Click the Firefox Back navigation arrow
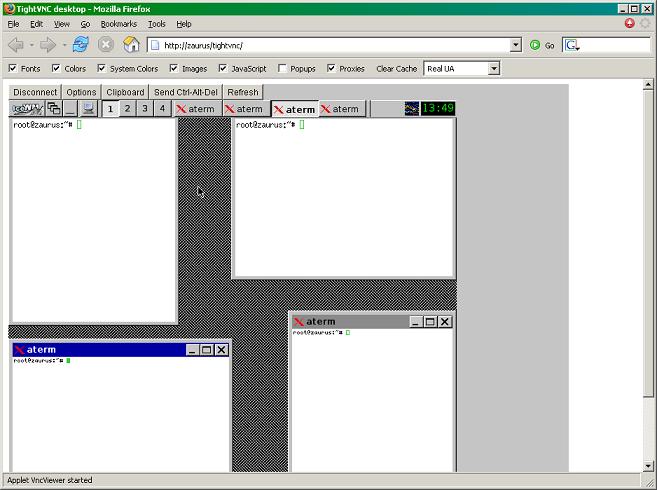The image size is (657, 490). click(15, 45)
